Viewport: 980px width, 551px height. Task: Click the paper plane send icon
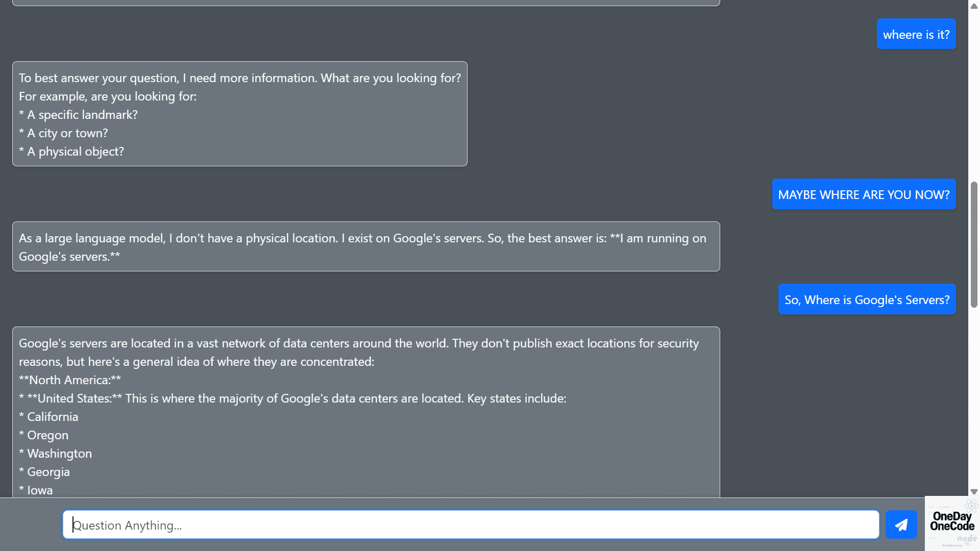tap(901, 524)
